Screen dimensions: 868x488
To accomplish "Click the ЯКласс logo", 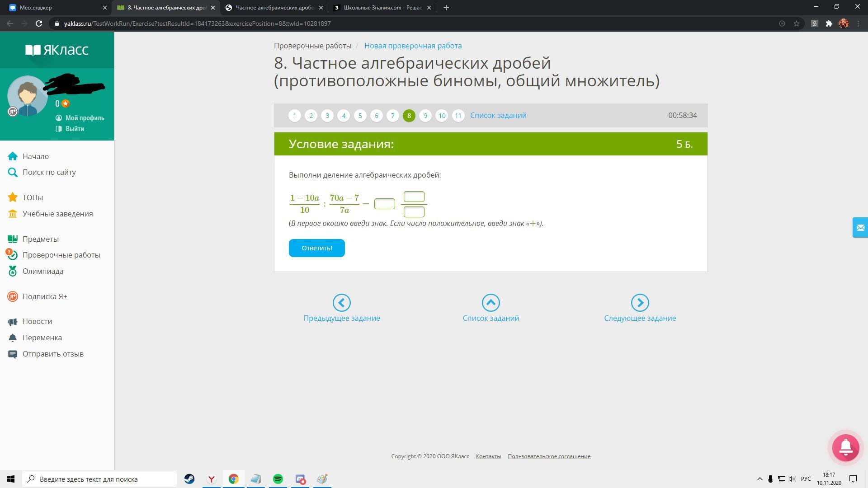I will tap(57, 50).
